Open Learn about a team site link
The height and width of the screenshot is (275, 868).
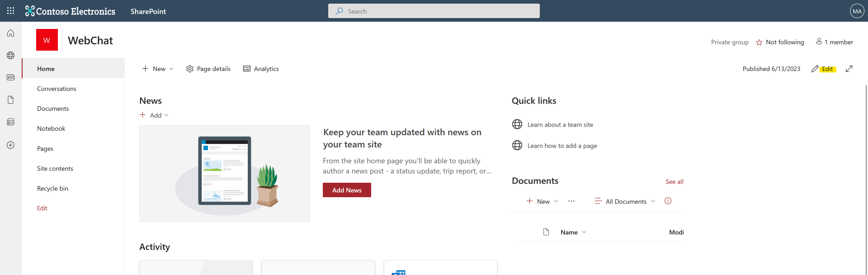click(560, 124)
